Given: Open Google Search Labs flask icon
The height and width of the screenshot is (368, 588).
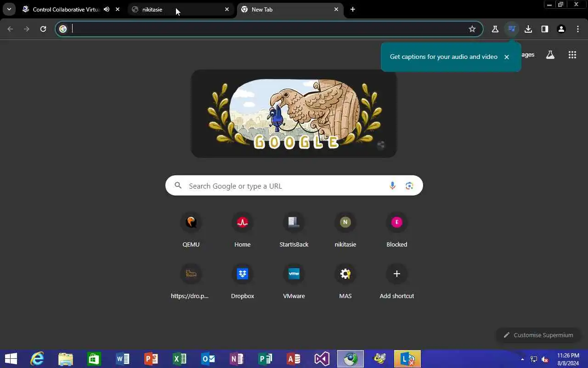Looking at the screenshot, I should (550, 55).
